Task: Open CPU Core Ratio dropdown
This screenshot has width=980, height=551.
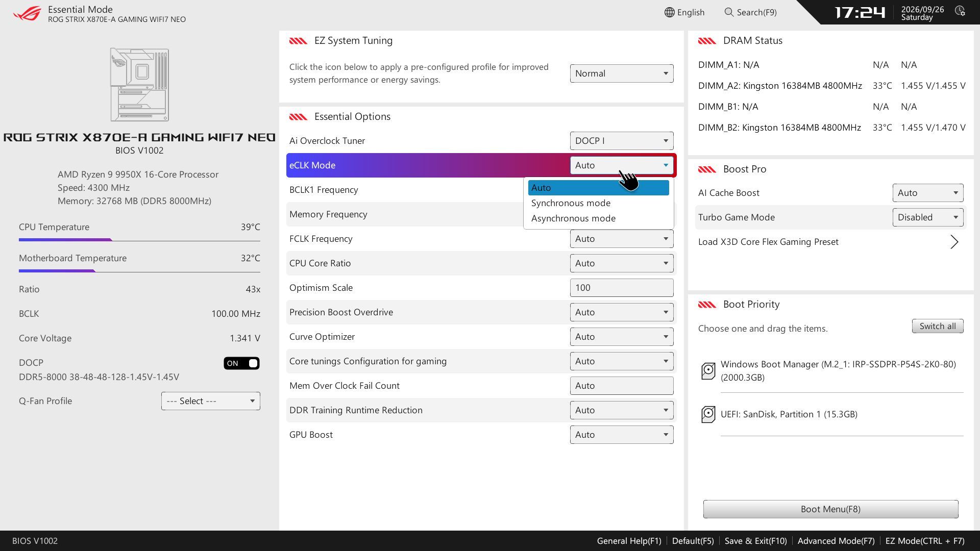Action: [622, 263]
